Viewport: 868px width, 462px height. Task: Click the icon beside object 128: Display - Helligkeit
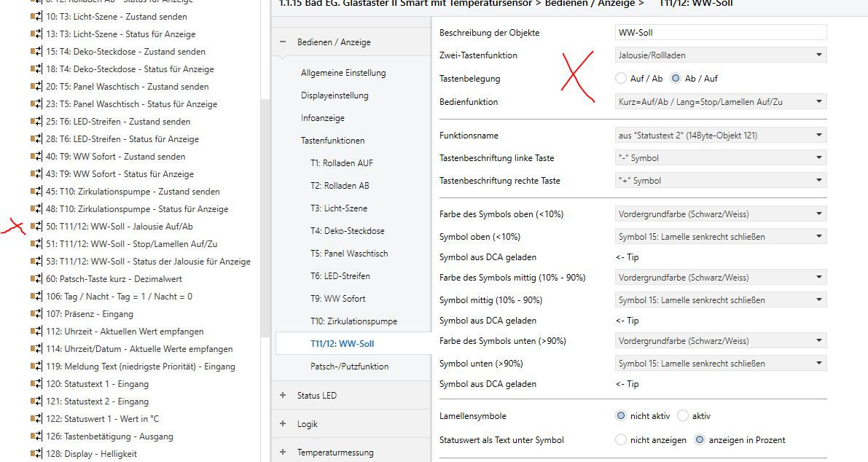tap(36, 454)
